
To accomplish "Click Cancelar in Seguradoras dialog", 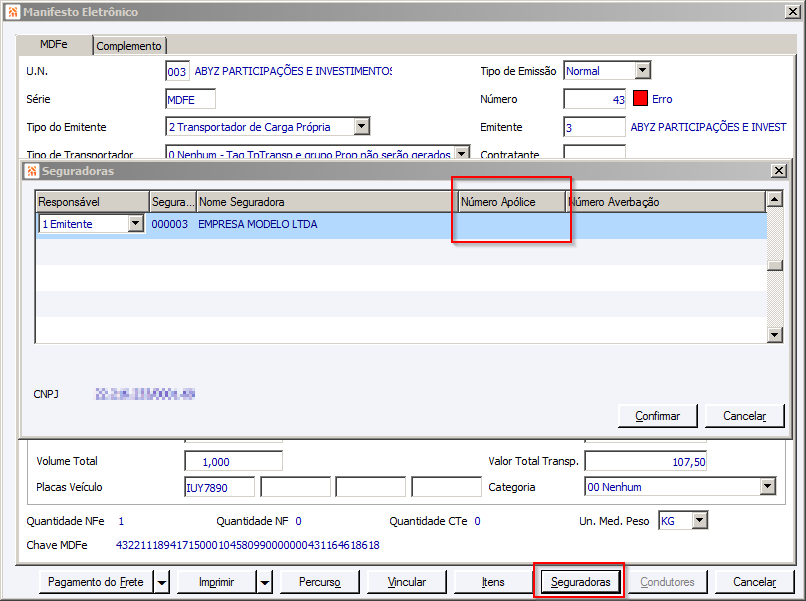I will pos(744,415).
